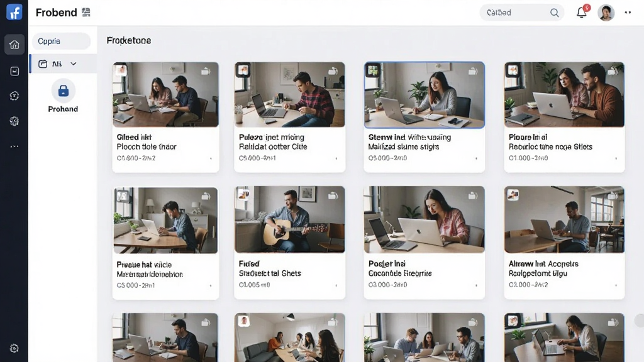
Task: Click 'Radidat ootter Cite' subtitle text
Action: (273, 146)
